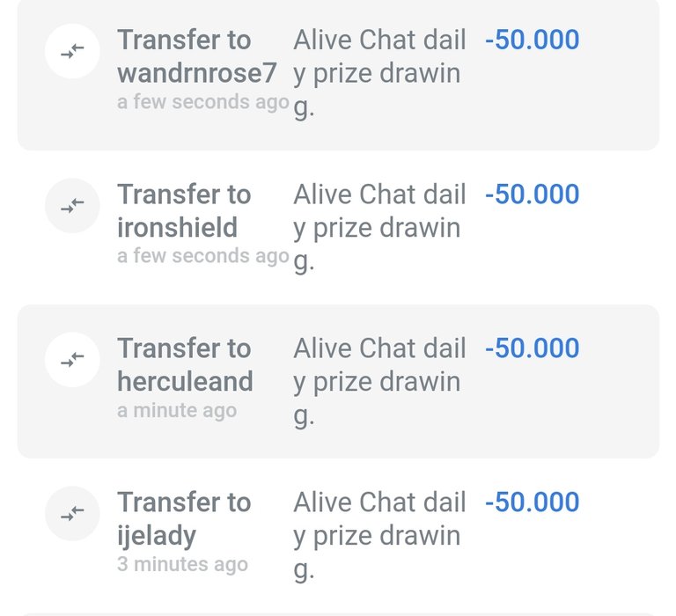Select the -50.000 amount for ijelady
Viewport: 676px width, 616px height.
pyautogui.click(x=532, y=502)
